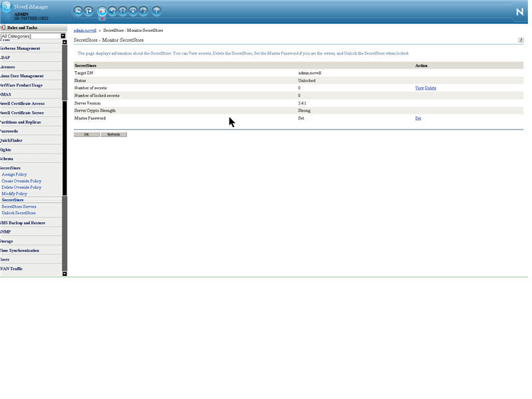Expand the Novell Certificate Server role
The image size is (532, 399).
22,112
